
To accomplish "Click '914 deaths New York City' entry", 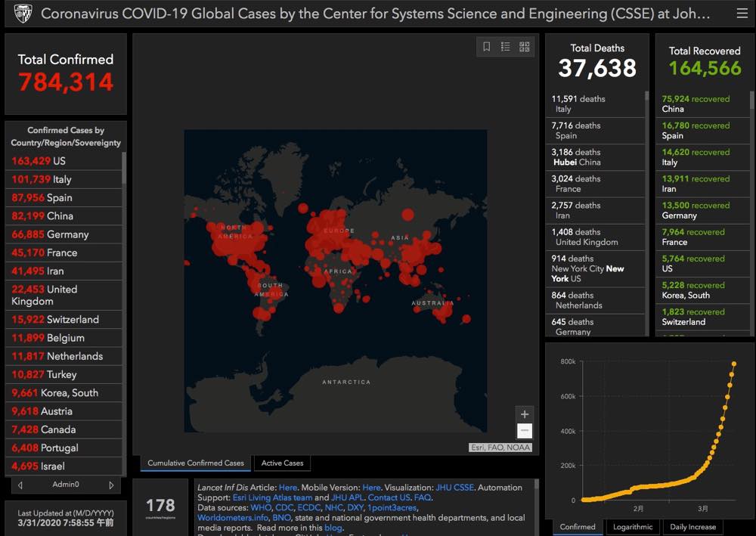I will (x=595, y=268).
